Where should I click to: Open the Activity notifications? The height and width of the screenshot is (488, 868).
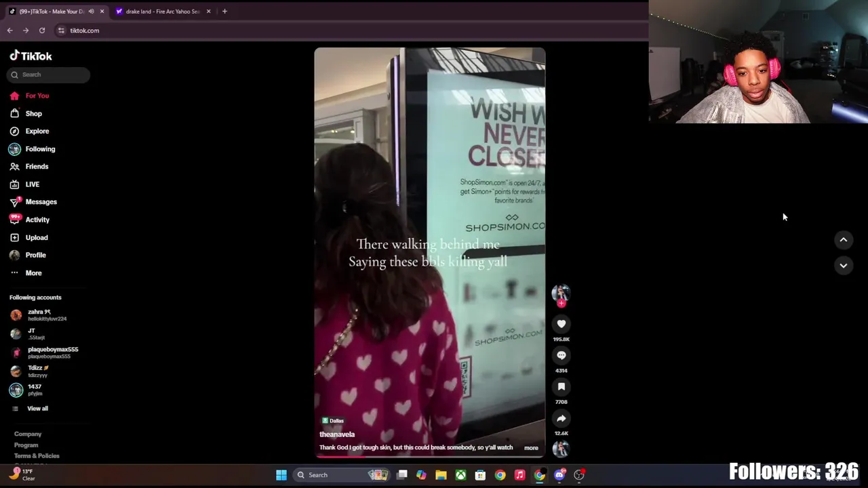[x=29, y=220]
